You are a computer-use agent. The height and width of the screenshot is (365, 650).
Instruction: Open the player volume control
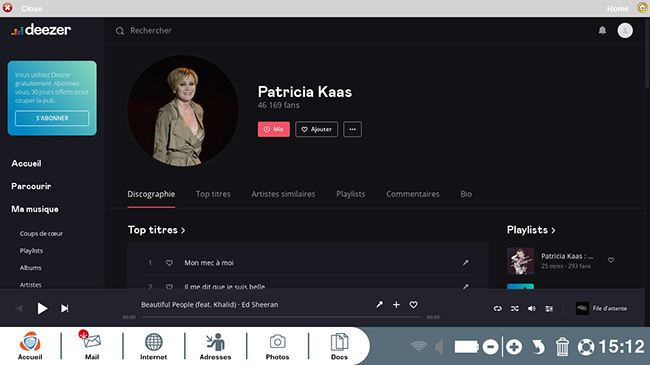pos(531,308)
